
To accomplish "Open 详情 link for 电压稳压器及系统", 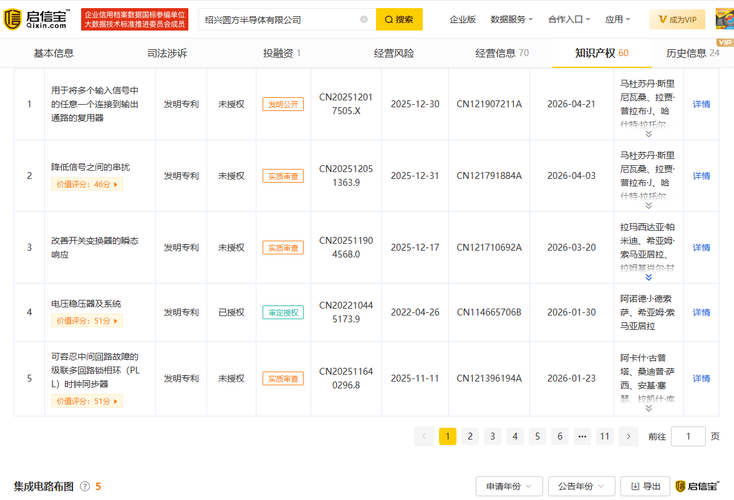I will click(701, 312).
